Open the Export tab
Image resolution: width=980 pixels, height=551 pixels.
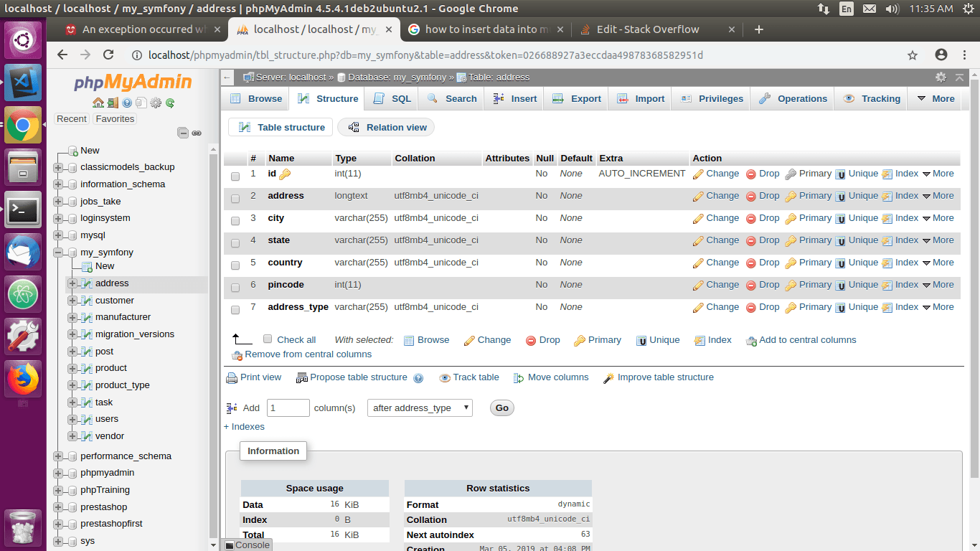point(577,99)
